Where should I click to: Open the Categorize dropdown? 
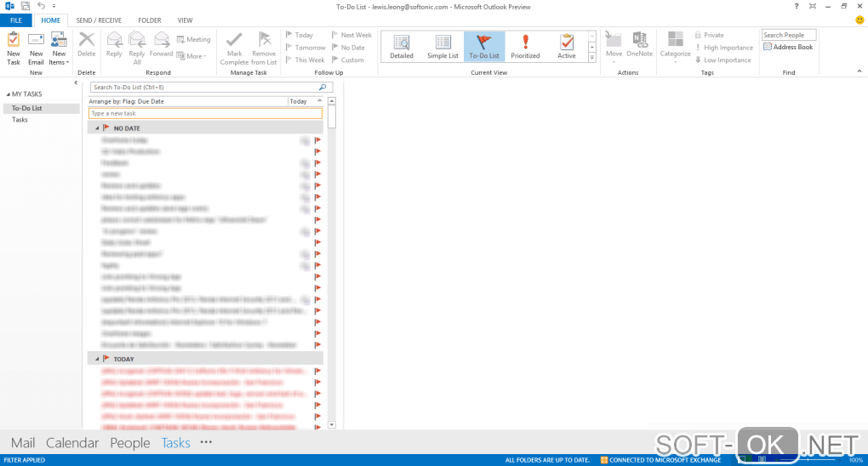click(x=675, y=48)
